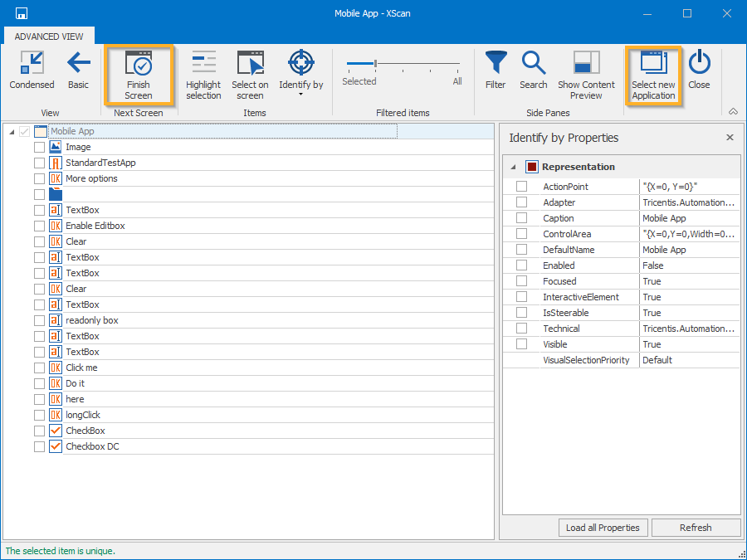Screen dimensions: 747x560
Task: Open the Filter side pane
Action: pyautogui.click(x=496, y=71)
